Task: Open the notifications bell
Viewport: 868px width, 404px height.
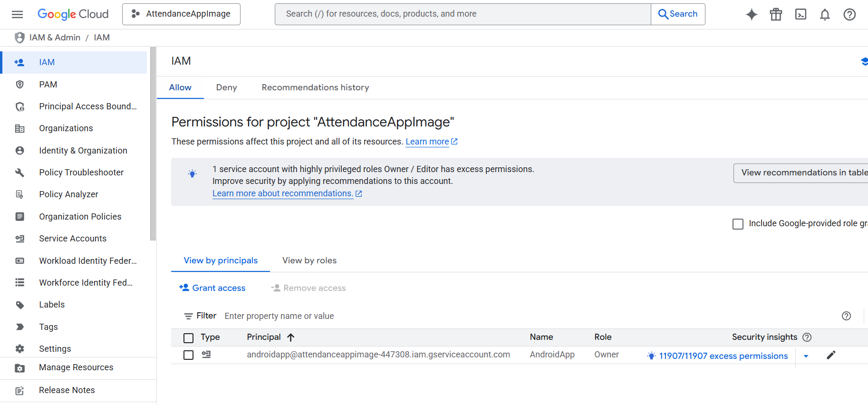Action: click(825, 14)
